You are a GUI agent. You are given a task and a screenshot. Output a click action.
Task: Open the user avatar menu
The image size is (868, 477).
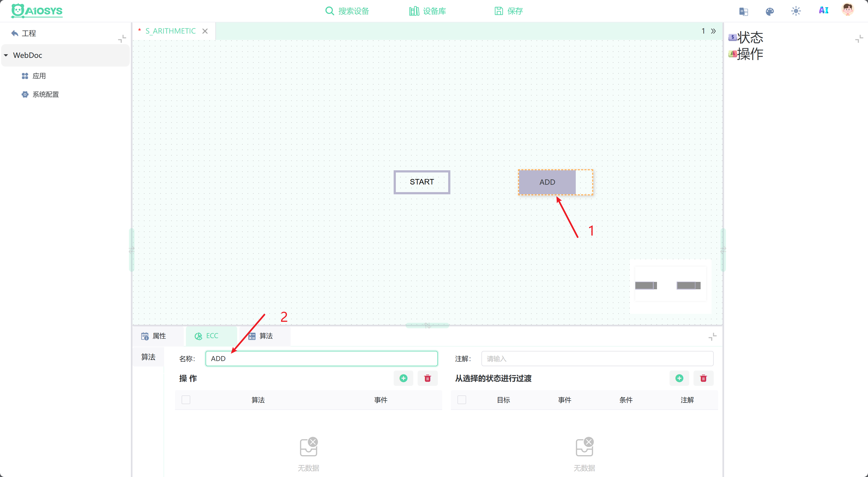coord(848,10)
